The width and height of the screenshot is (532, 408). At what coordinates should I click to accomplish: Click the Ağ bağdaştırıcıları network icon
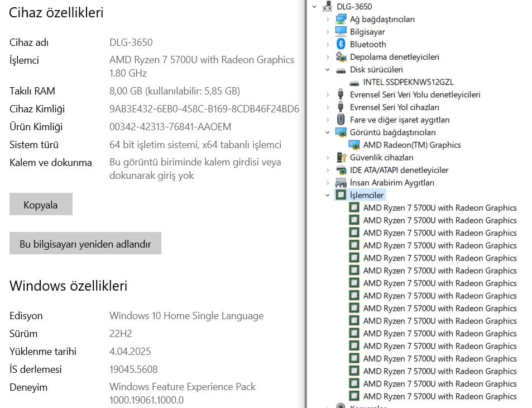[x=341, y=19]
